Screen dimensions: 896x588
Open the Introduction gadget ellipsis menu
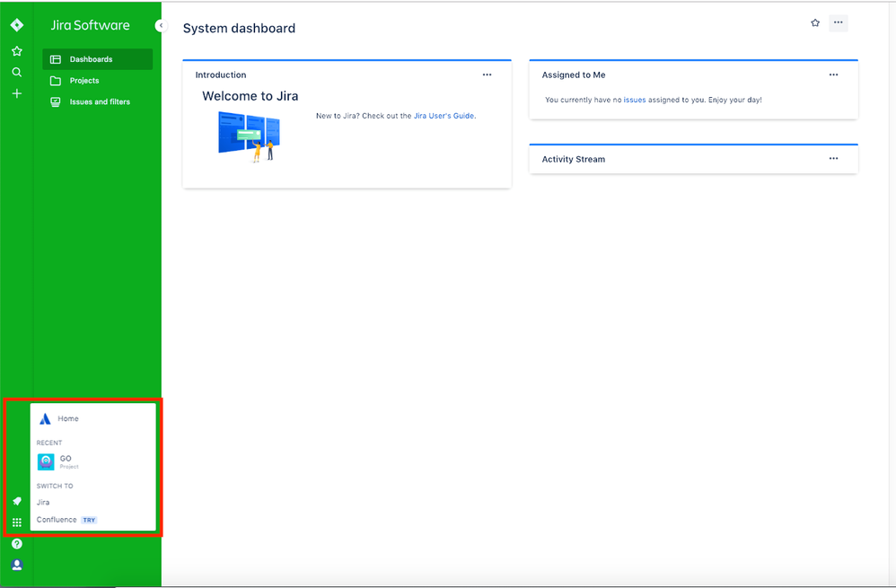pos(487,75)
